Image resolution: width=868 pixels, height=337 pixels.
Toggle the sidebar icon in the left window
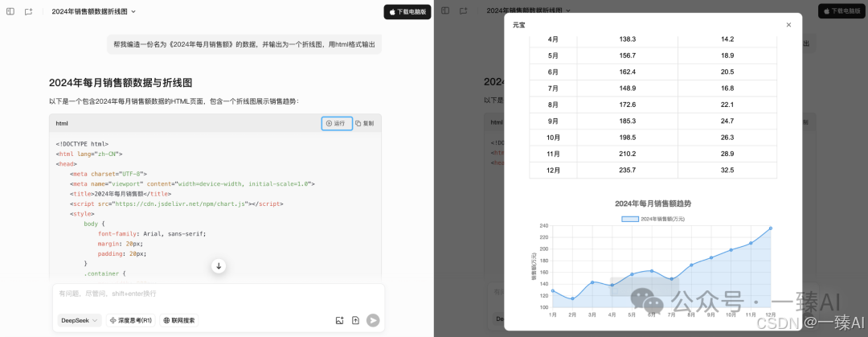click(x=10, y=11)
